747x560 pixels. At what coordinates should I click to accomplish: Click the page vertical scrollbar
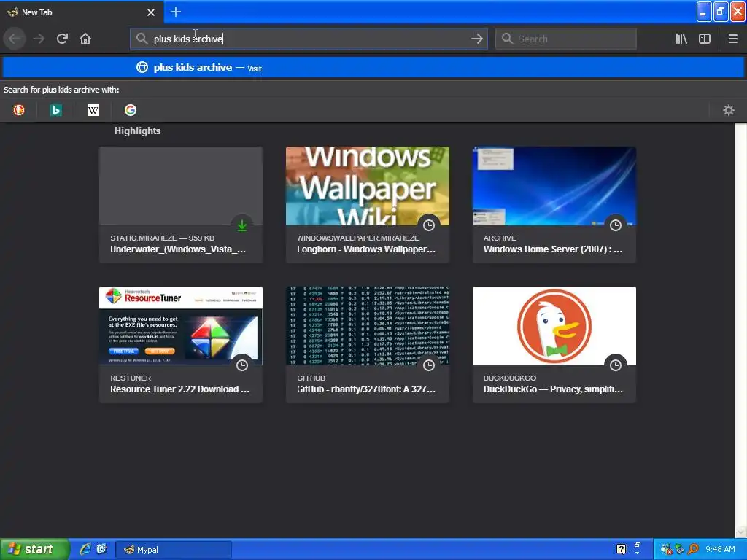740,330
